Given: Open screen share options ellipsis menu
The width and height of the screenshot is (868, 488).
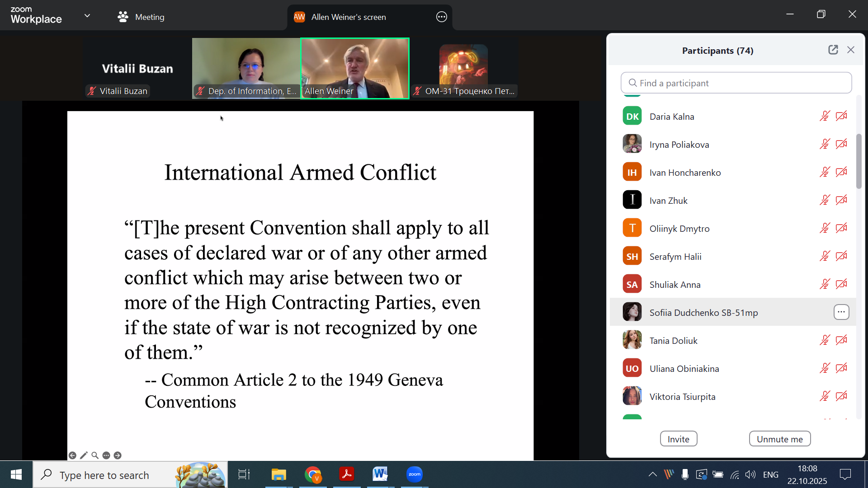Looking at the screenshot, I should tap(442, 17).
